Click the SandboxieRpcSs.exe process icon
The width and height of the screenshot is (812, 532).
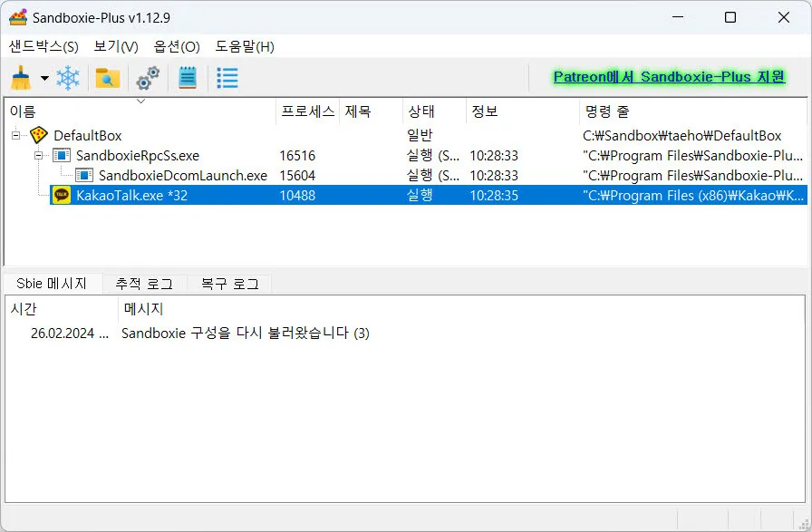point(62,155)
